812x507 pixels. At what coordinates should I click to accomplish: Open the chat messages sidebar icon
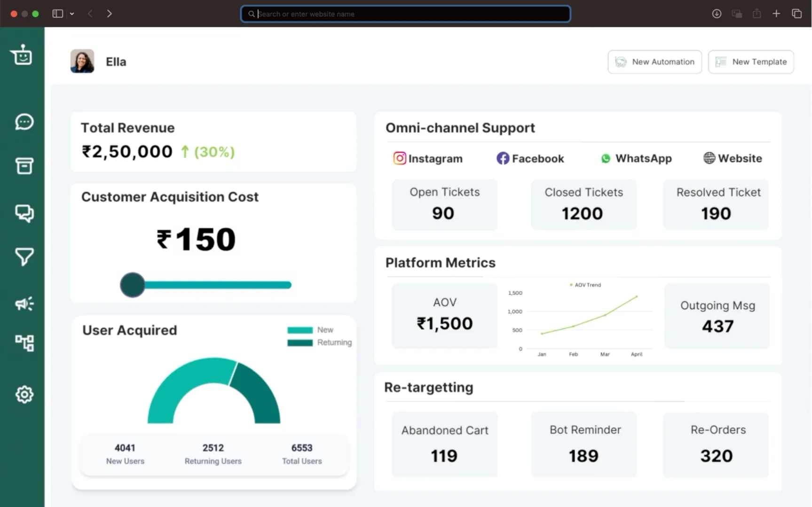click(24, 122)
